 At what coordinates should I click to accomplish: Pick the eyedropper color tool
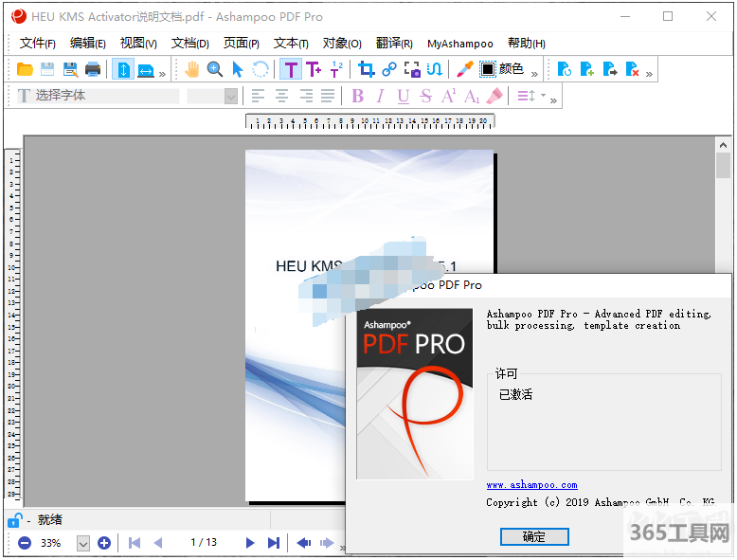click(464, 69)
